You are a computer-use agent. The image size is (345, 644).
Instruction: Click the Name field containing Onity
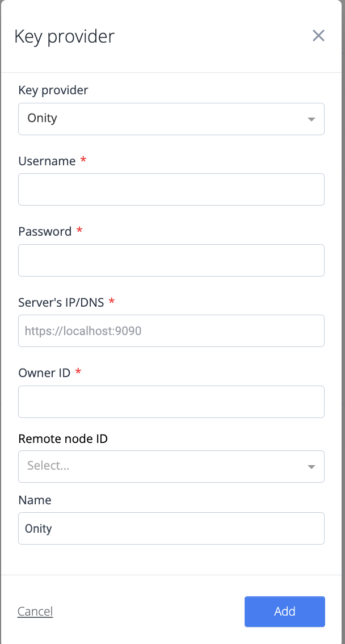171,528
